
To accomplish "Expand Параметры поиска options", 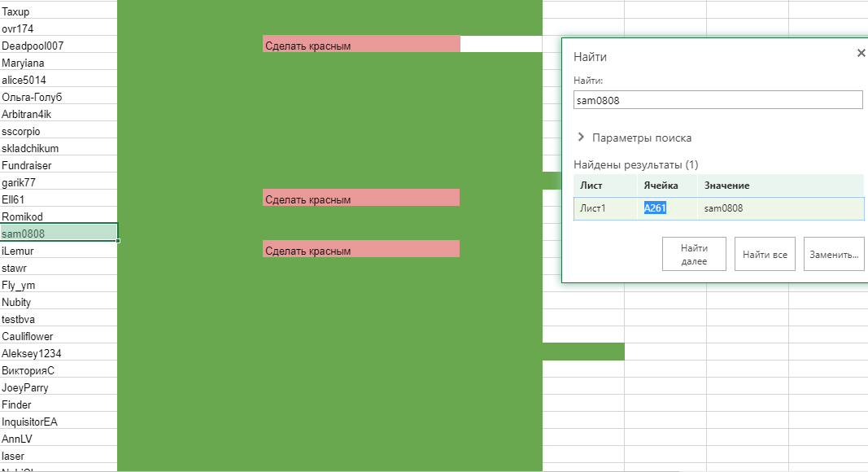I will coord(635,138).
